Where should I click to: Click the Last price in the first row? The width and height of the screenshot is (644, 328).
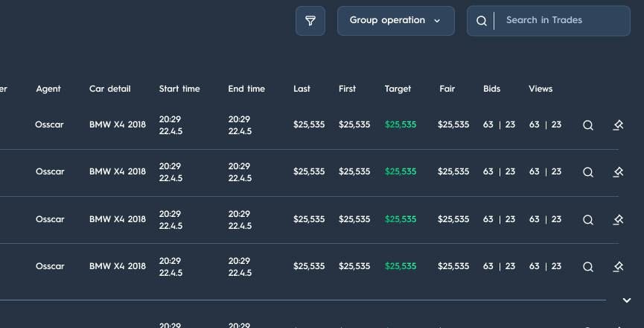coord(309,124)
